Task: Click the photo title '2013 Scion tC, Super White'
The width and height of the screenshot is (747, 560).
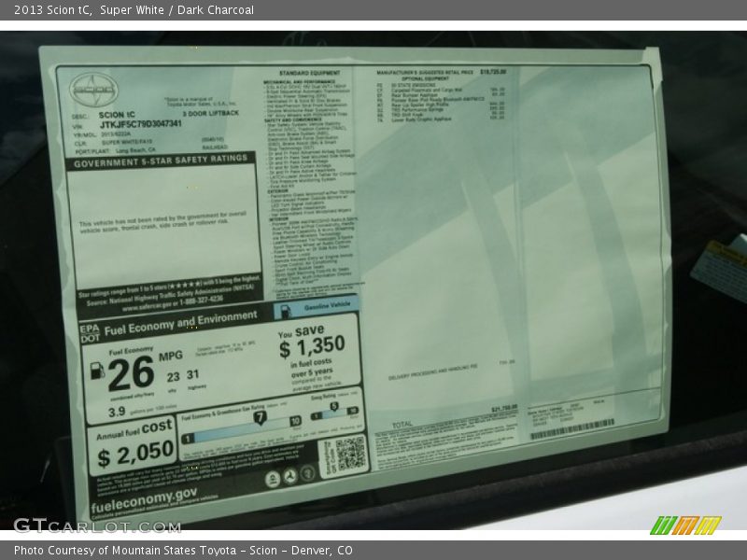Action: click(89, 10)
